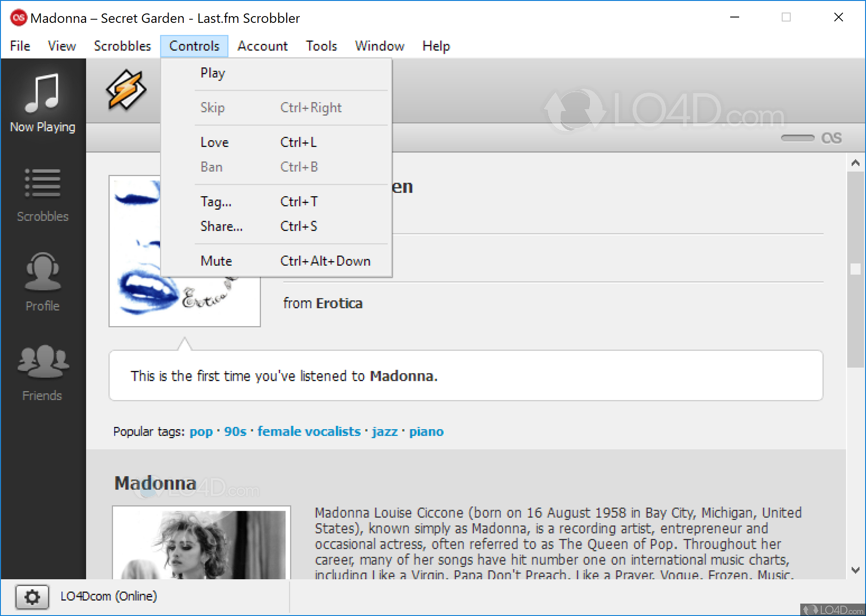This screenshot has width=866, height=616.
Task: Love the current track from menu
Action: (214, 142)
